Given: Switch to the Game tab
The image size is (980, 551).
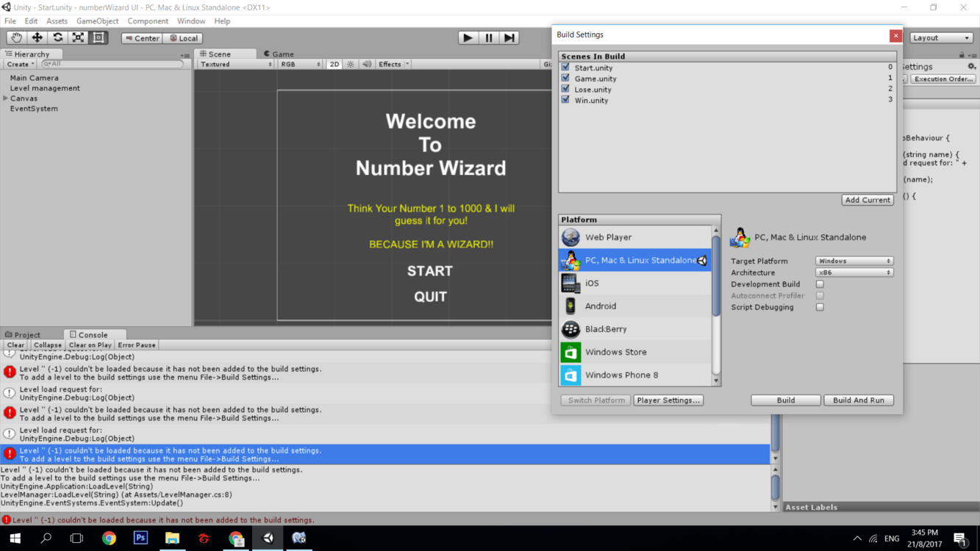Looking at the screenshot, I should pyautogui.click(x=283, y=53).
